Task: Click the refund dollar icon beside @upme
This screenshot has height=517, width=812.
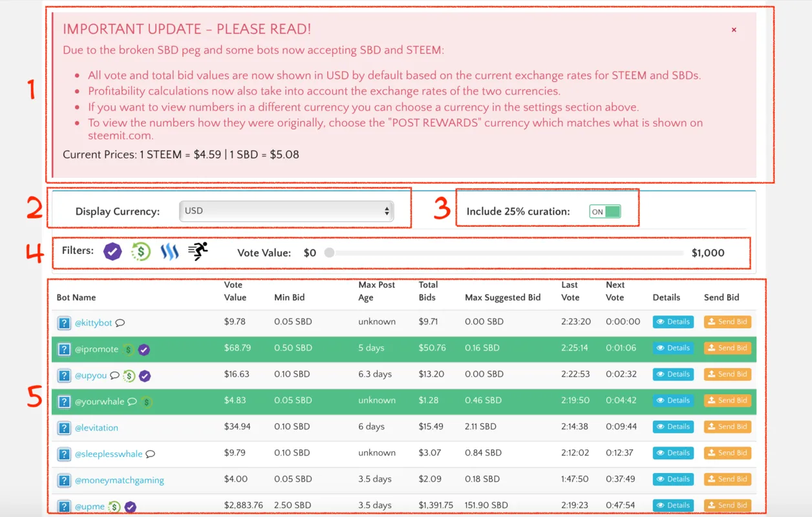Action: pos(114,507)
